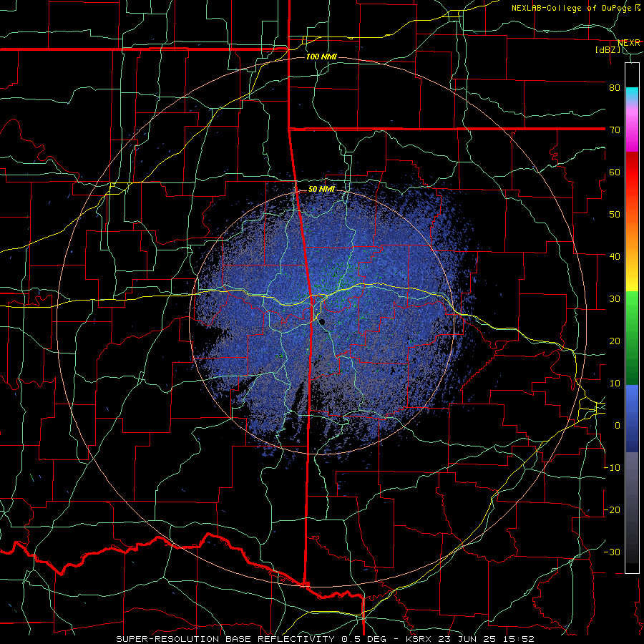Click the -30 value on the dBZ scale
The image size is (644, 644).
click(x=612, y=552)
